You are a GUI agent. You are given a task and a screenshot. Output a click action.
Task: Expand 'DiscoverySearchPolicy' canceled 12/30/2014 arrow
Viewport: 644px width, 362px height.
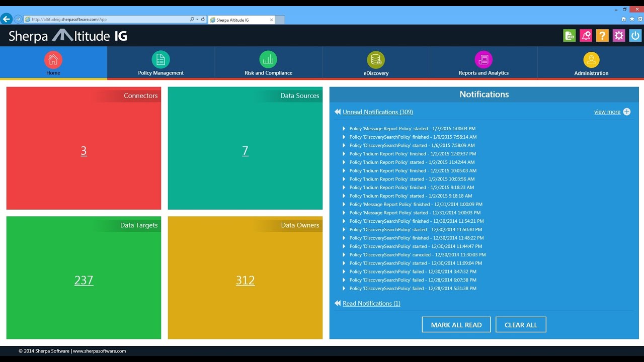pos(344,255)
